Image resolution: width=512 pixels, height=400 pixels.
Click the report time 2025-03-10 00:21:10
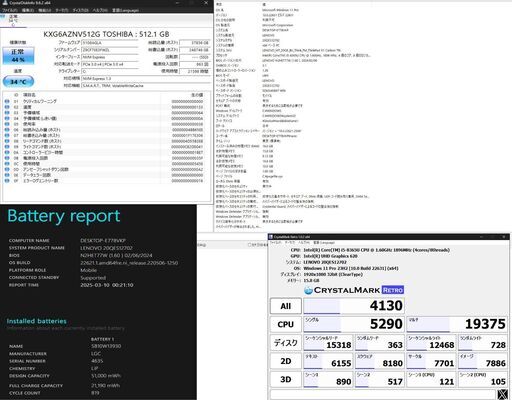pos(107,285)
